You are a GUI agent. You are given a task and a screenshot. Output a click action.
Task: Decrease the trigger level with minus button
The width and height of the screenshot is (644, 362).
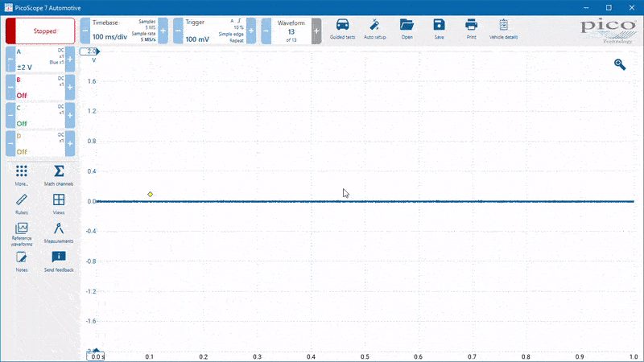[178, 31]
